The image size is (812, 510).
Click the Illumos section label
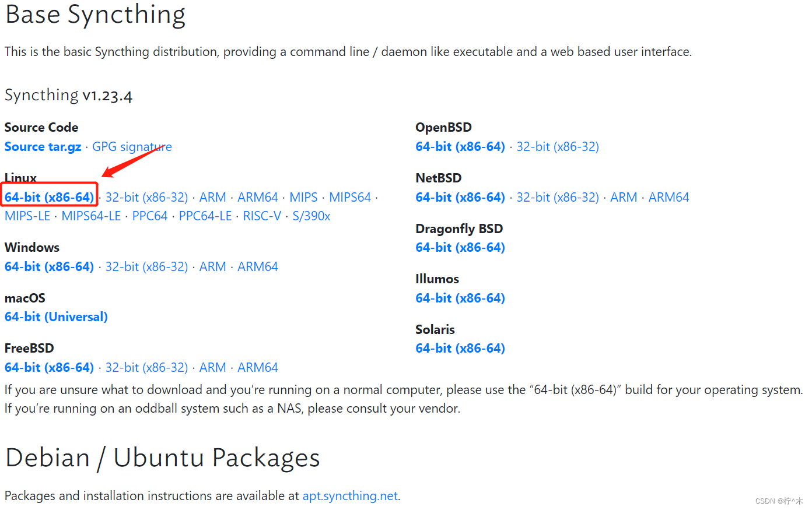pos(437,279)
